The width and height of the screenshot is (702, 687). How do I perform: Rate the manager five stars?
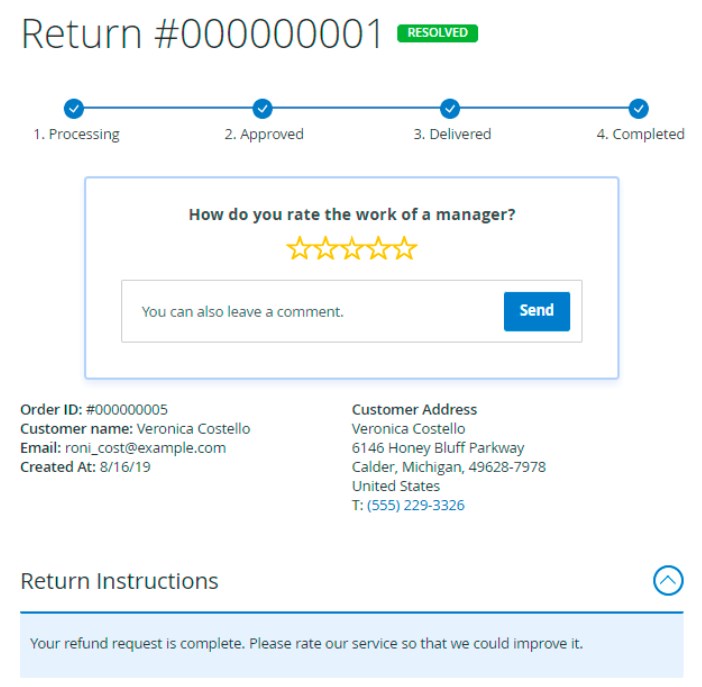[405, 248]
